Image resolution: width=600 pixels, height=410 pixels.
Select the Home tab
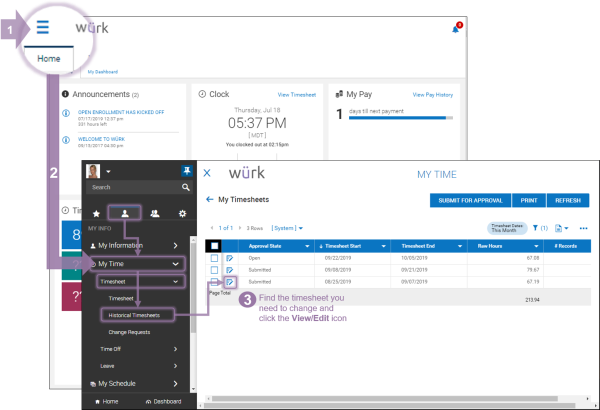(x=49, y=59)
